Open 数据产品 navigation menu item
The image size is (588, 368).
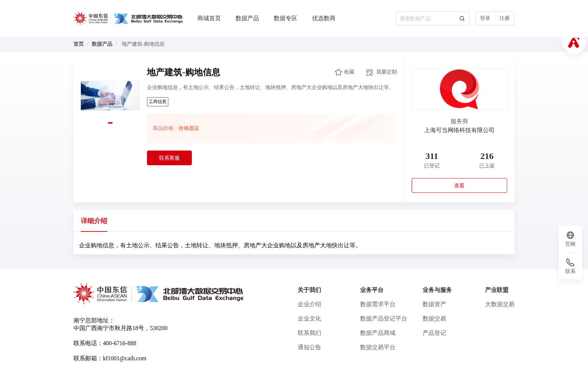pyautogui.click(x=247, y=18)
